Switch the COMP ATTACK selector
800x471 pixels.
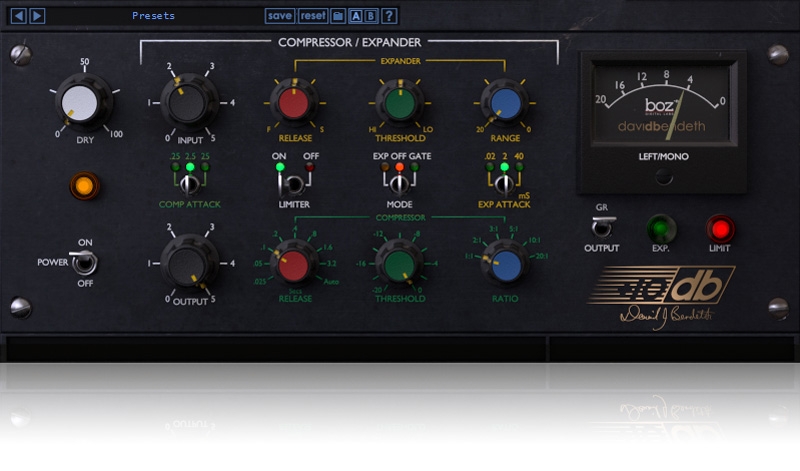point(190,183)
